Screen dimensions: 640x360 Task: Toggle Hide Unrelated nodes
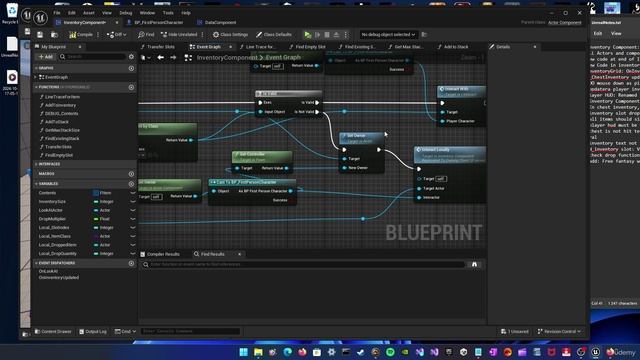coord(179,35)
